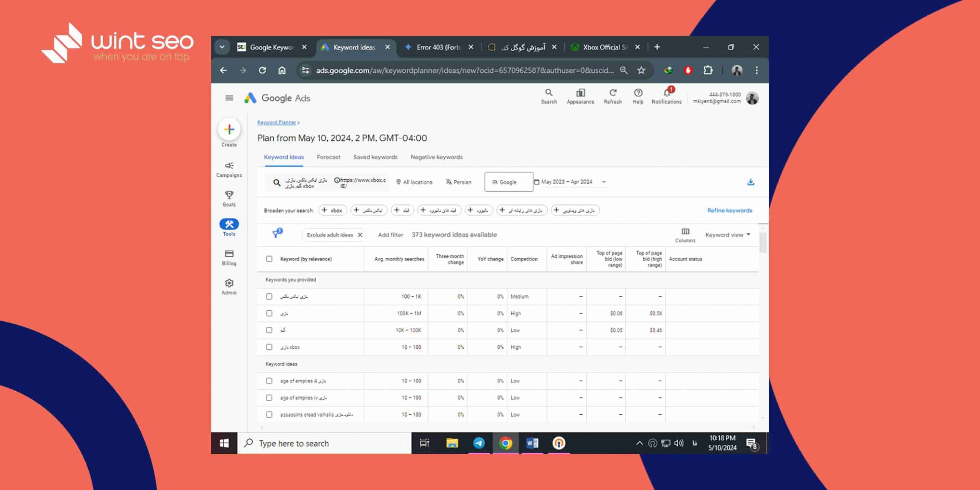Click the Windows Start button

pos(224,443)
